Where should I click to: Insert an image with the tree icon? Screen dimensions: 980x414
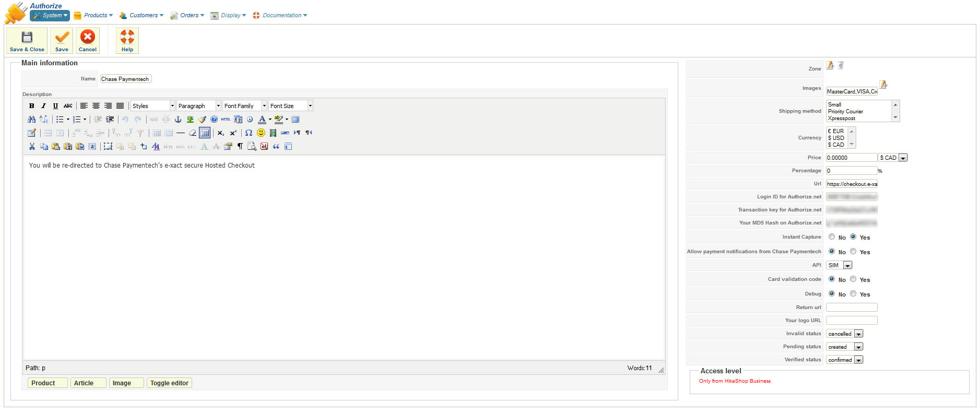[190, 120]
